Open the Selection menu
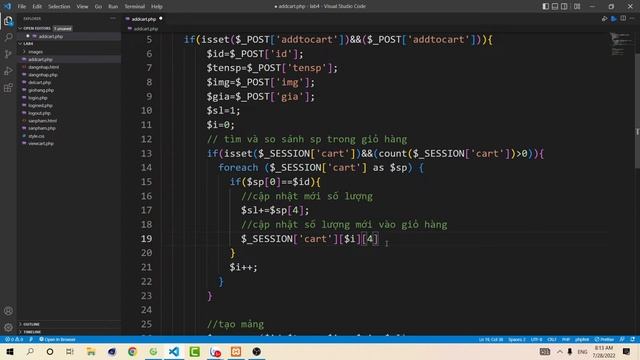 tap(59, 6)
